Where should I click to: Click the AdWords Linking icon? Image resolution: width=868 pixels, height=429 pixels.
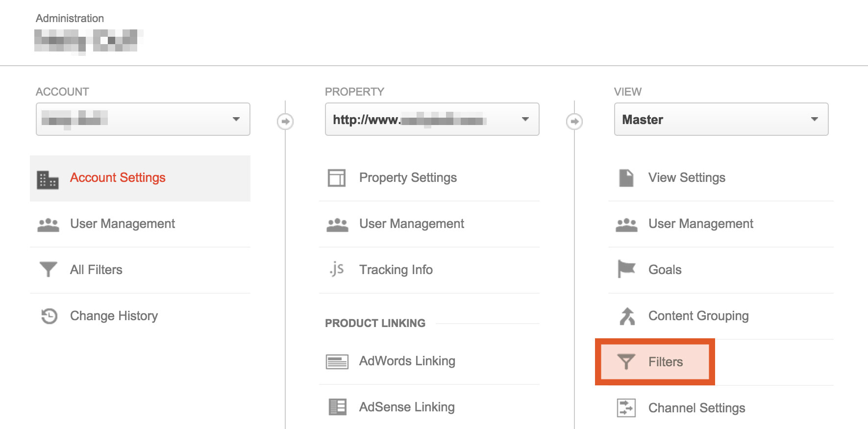pos(337,362)
